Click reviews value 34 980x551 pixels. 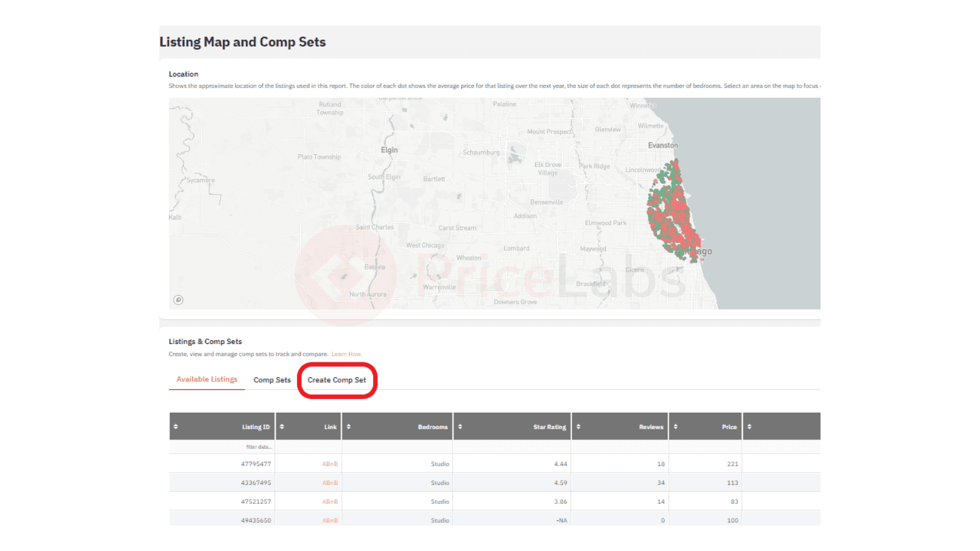661,483
